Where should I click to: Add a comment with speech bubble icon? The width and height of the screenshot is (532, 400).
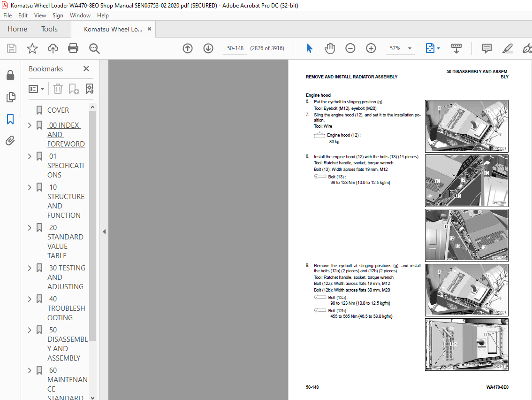tap(487, 48)
